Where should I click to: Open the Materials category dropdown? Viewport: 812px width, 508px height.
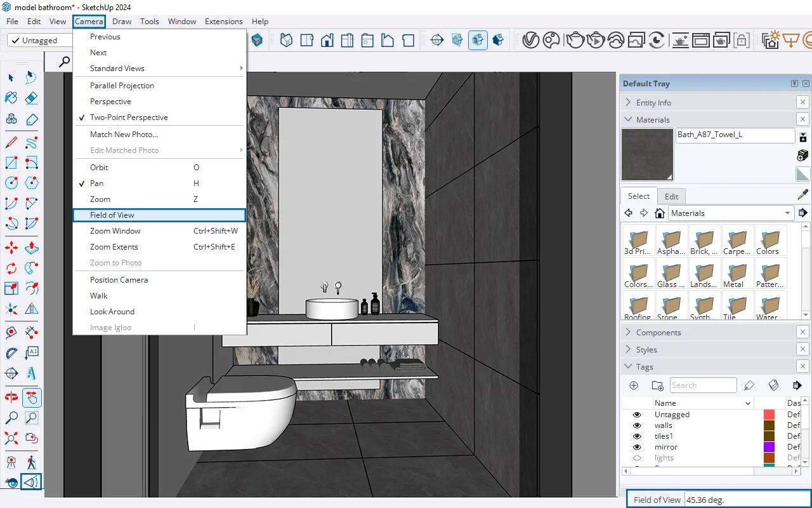pos(787,213)
